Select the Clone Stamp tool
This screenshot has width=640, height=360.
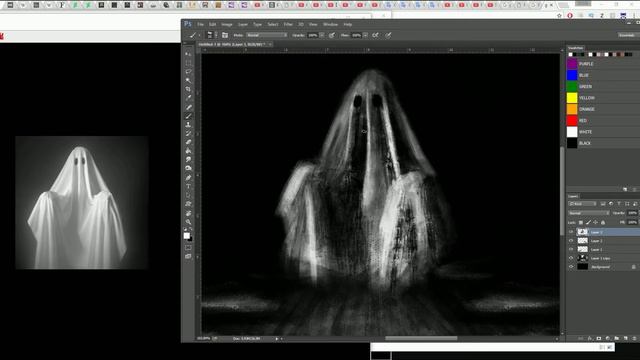[x=188, y=124]
